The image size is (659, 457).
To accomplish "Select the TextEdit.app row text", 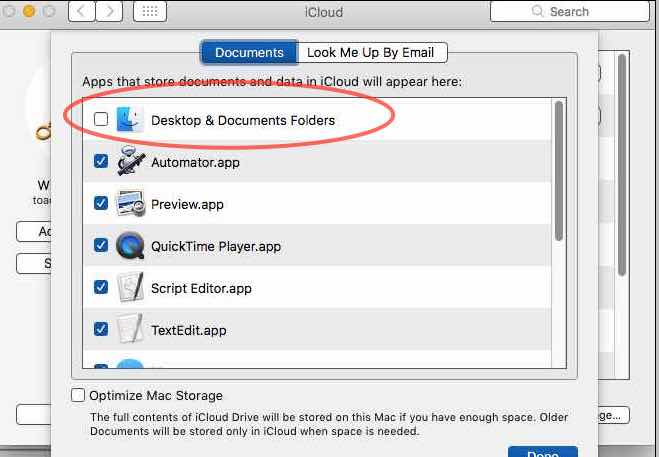I will pyautogui.click(x=189, y=331).
